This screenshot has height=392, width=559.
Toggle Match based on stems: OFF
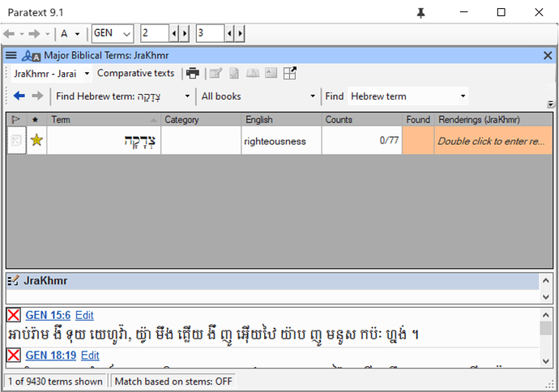173,381
